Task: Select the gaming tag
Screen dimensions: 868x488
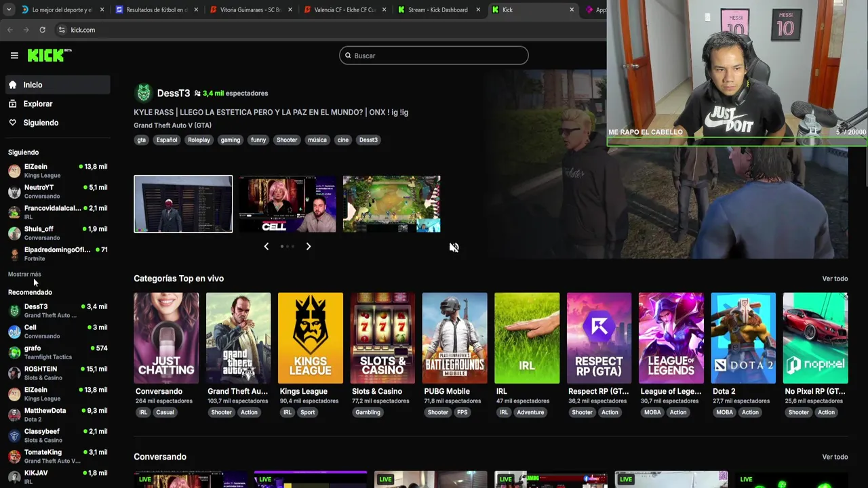Action: 231,140
